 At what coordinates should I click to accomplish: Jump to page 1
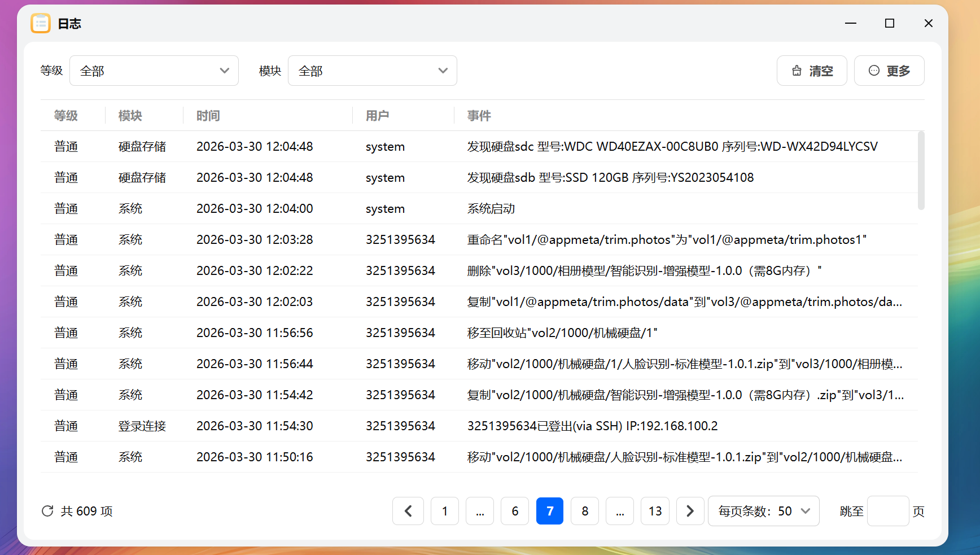[444, 510]
